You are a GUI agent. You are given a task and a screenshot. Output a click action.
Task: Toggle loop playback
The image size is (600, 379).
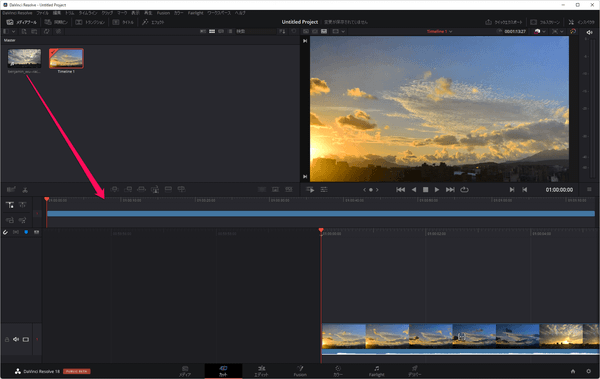click(464, 190)
